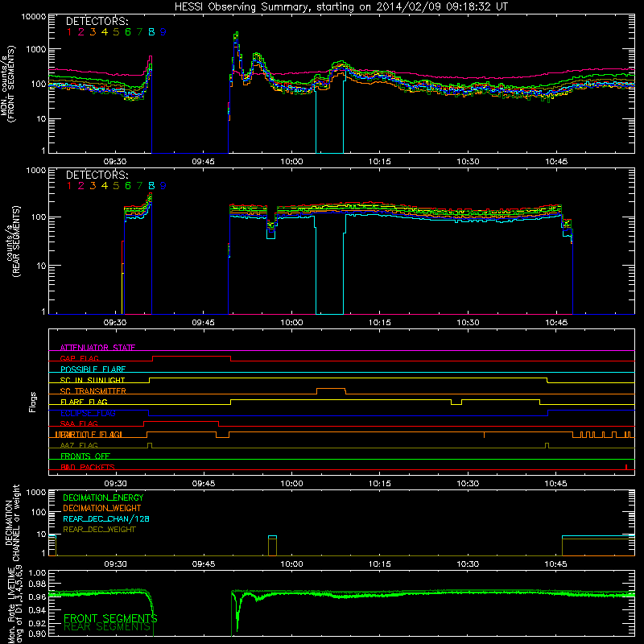The height and width of the screenshot is (644, 644).
Task: Select the SAA_FLAG label
Action: coord(79,423)
